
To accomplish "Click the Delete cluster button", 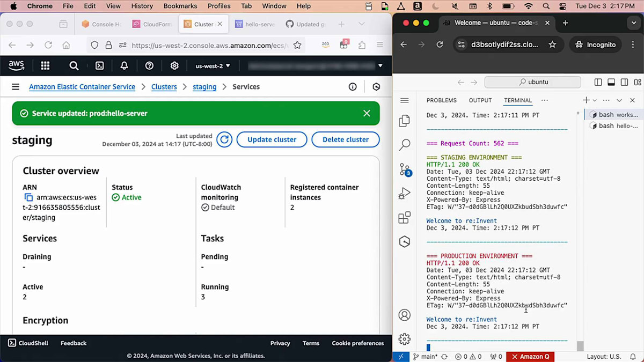I will point(346,139).
